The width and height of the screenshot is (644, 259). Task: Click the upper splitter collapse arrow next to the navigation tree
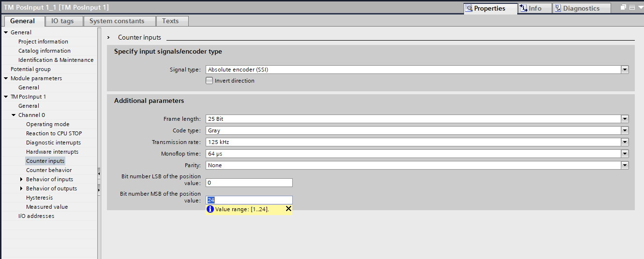[99, 173]
